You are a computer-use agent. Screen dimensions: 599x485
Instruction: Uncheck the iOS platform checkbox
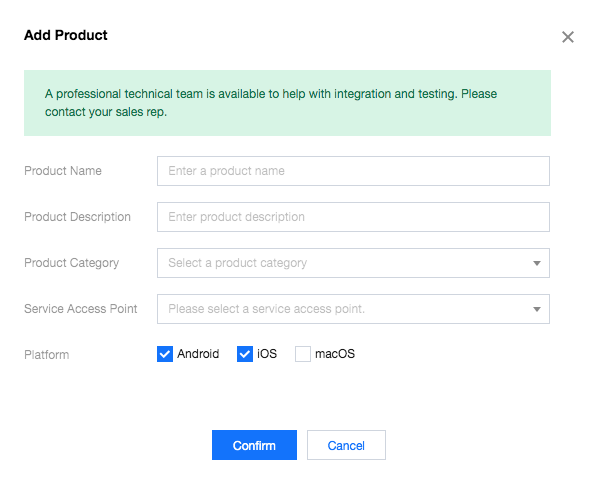245,354
